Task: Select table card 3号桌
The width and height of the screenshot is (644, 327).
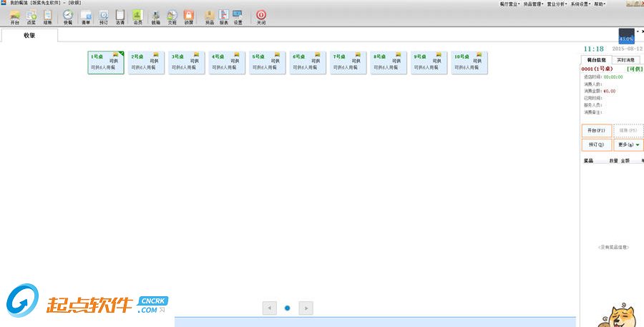Action: 187,62
